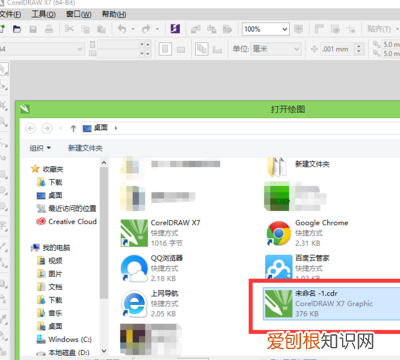Select Creative Cloud in navigation pane

point(66,222)
